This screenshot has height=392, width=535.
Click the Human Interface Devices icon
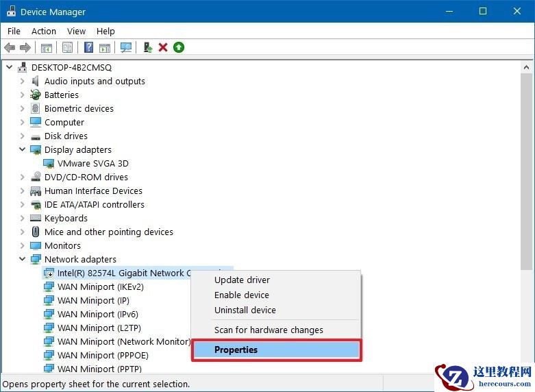(36, 191)
